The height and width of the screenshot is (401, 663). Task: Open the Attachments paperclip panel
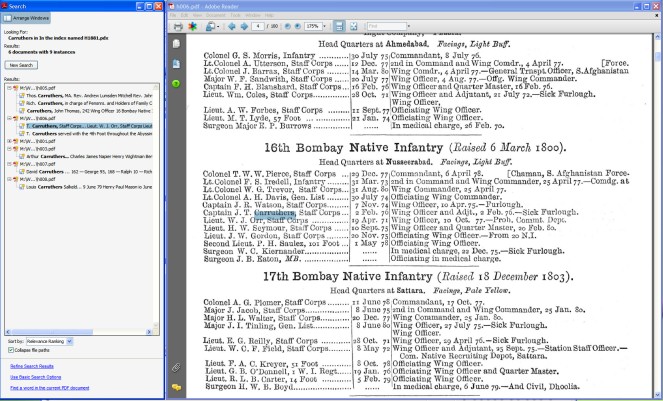pyautogui.click(x=176, y=367)
